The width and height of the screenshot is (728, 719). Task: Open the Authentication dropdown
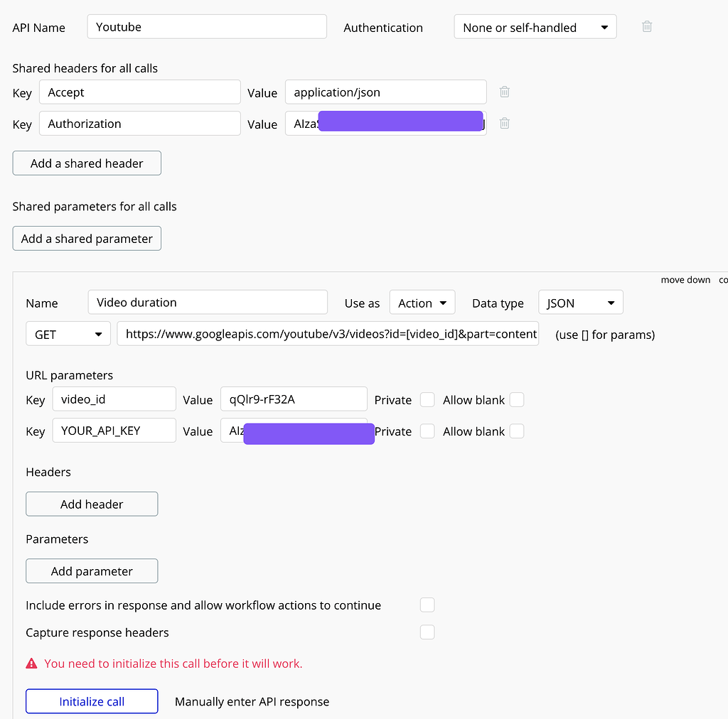(x=535, y=28)
